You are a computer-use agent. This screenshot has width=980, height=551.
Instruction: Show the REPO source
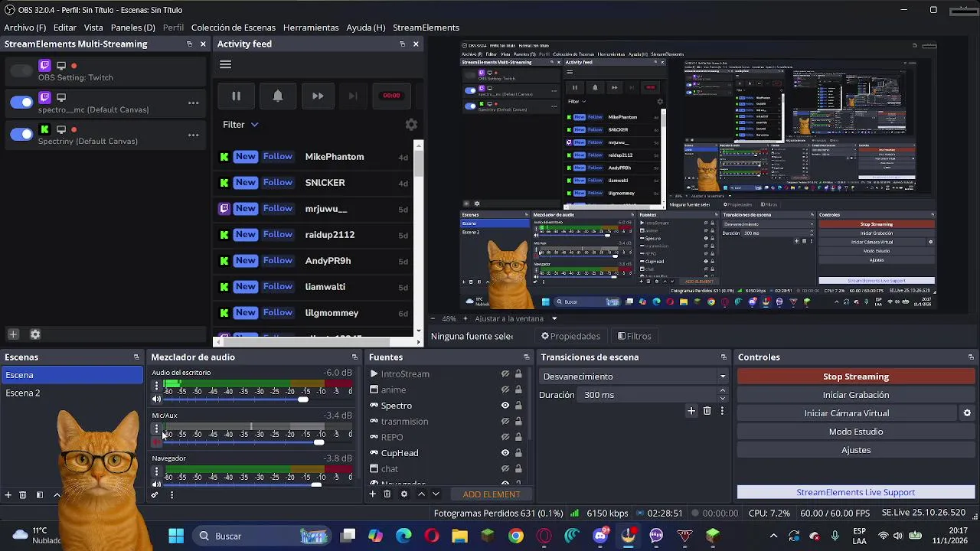[x=505, y=437]
